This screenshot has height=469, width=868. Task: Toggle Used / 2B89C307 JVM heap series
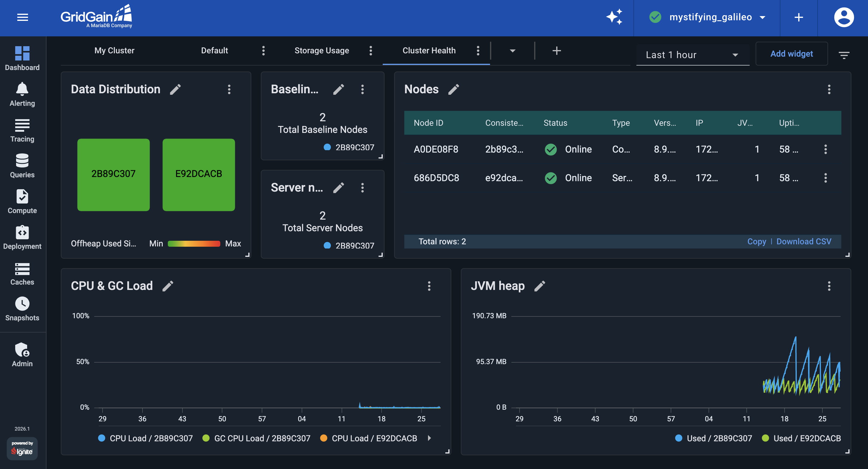713,438
